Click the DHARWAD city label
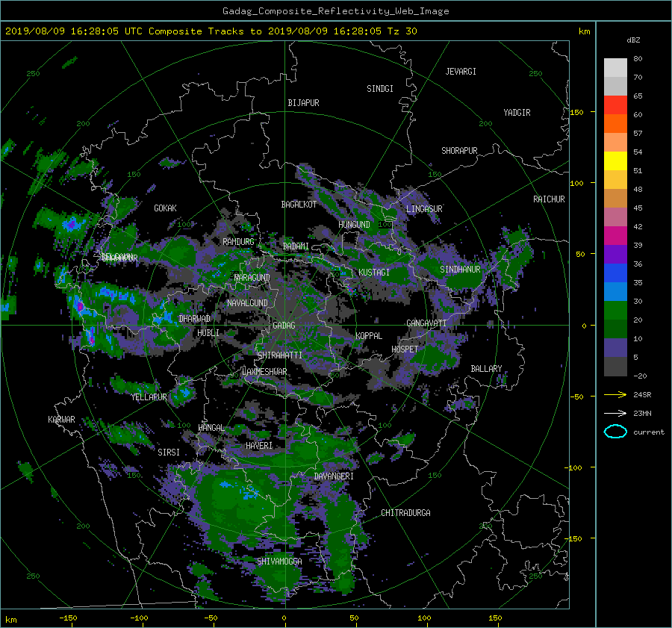Image resolution: width=672 pixels, height=628 pixels. (x=195, y=319)
